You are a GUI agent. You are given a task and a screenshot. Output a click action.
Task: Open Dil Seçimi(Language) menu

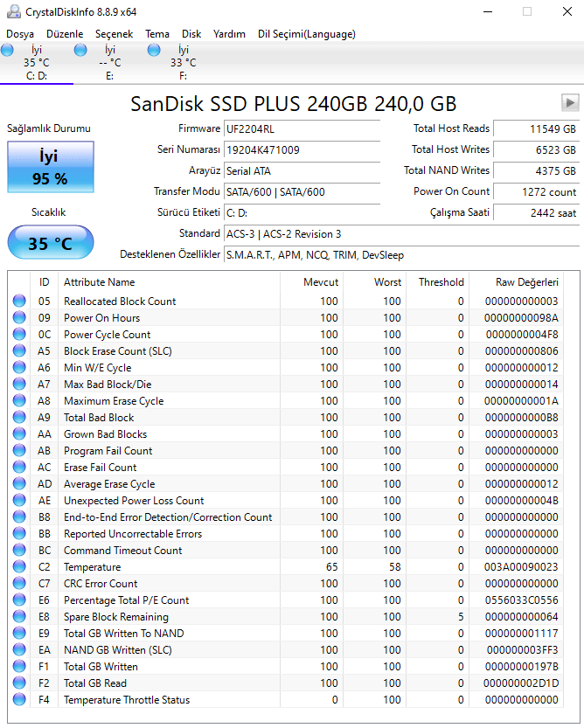[x=307, y=34]
